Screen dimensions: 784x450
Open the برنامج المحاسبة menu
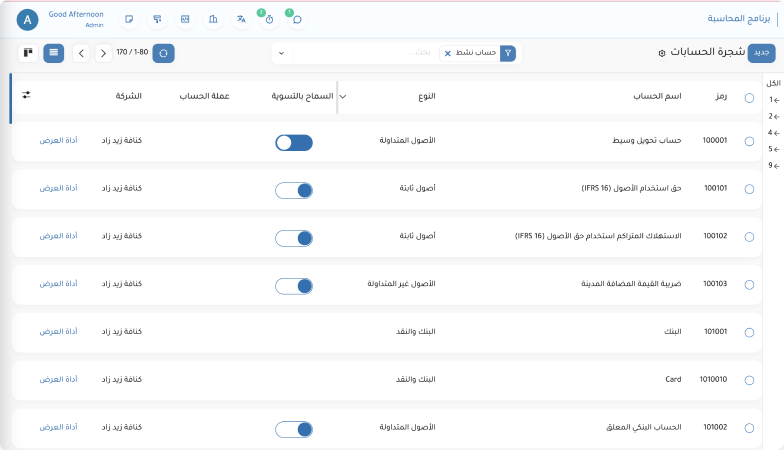click(738, 19)
